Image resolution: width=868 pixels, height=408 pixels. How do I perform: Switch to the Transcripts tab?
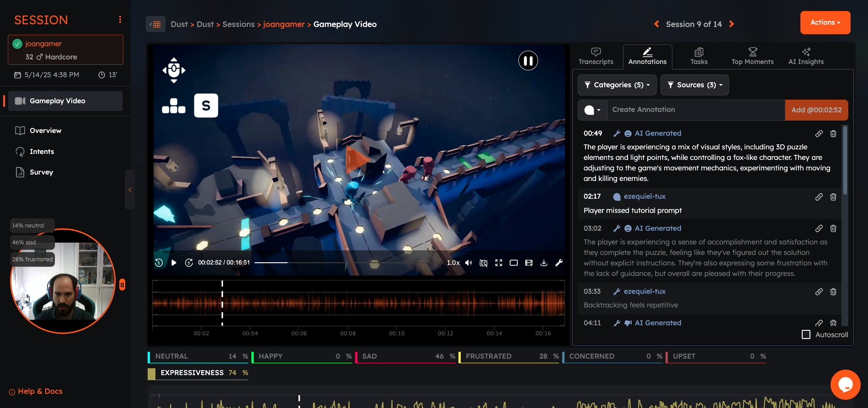pyautogui.click(x=596, y=57)
